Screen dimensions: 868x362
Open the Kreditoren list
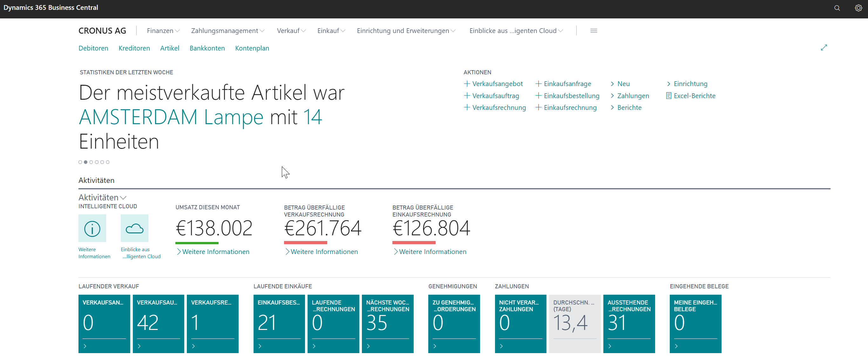[x=134, y=48]
